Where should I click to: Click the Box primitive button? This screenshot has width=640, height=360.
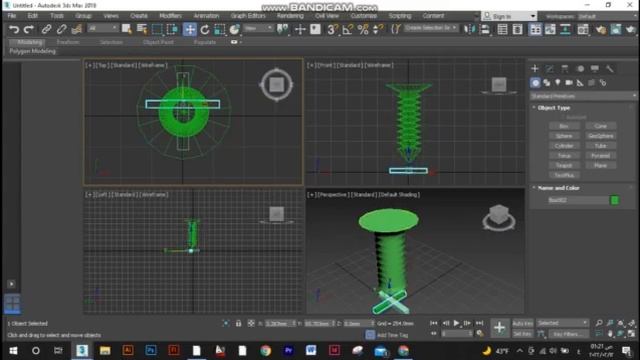click(564, 126)
